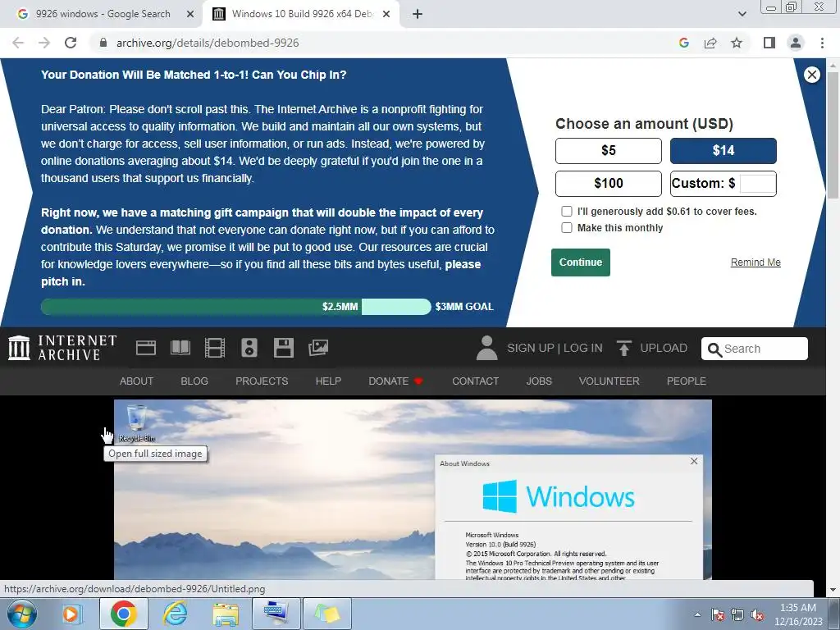
Task: Close the Windows 10 Build 9926 tab
Action: 386,14
